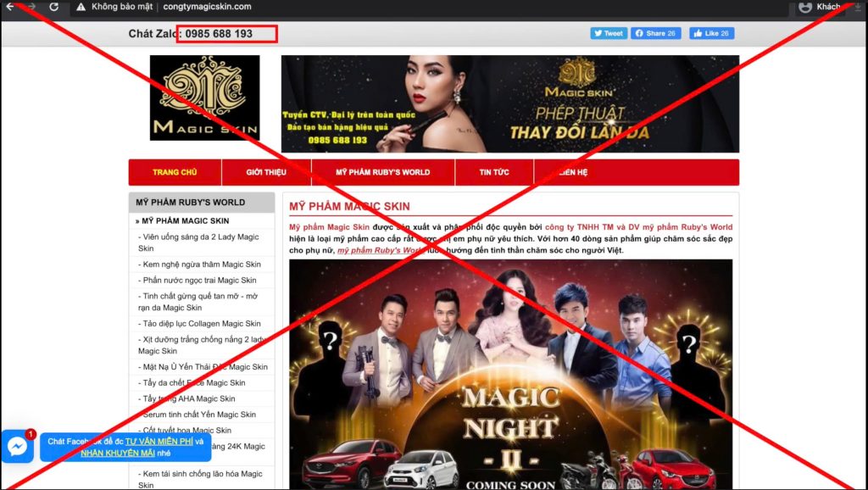Open the Facebook Messenger chat bubble
Viewport: 868px width, 490px height.
pos(17,447)
